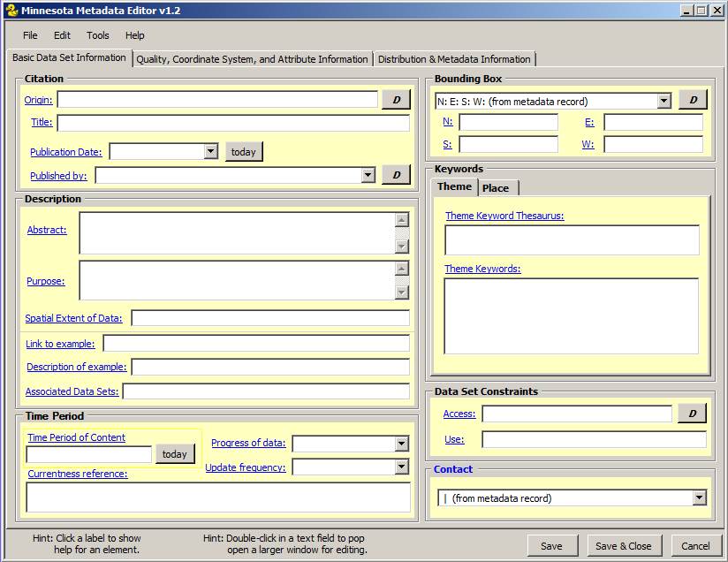Screen dimensions: 728x562
Task: Click the Currentness reference text box
Action: pos(218,497)
